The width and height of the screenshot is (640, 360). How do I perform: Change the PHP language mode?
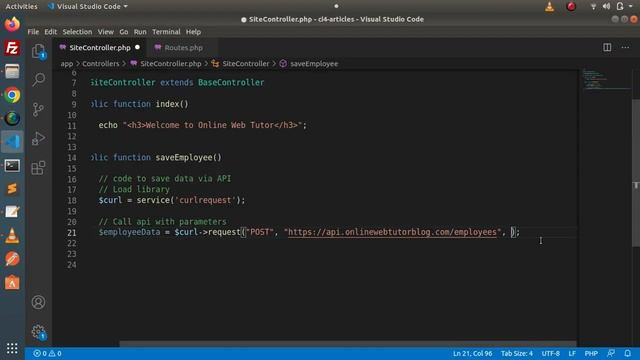click(x=591, y=353)
